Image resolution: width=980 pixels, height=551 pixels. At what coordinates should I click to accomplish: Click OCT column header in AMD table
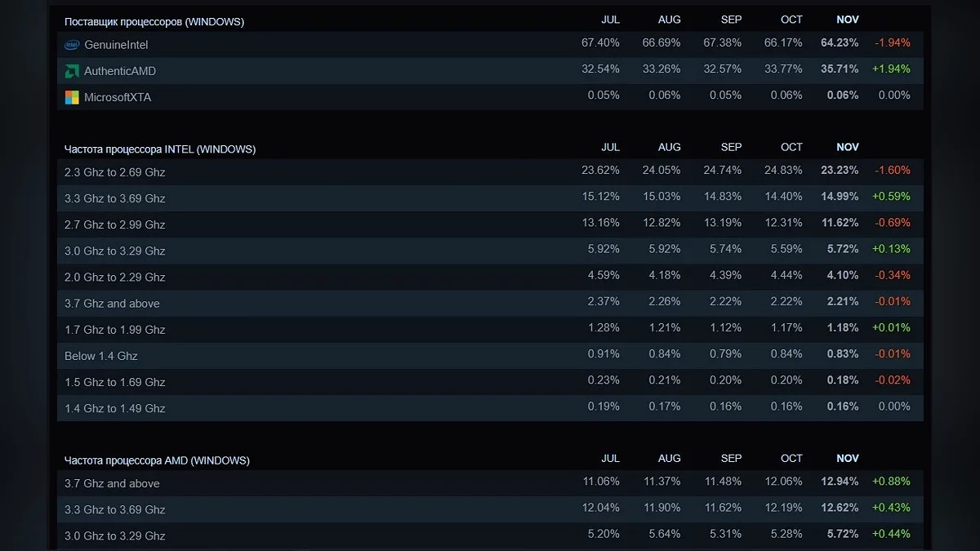pos(791,458)
